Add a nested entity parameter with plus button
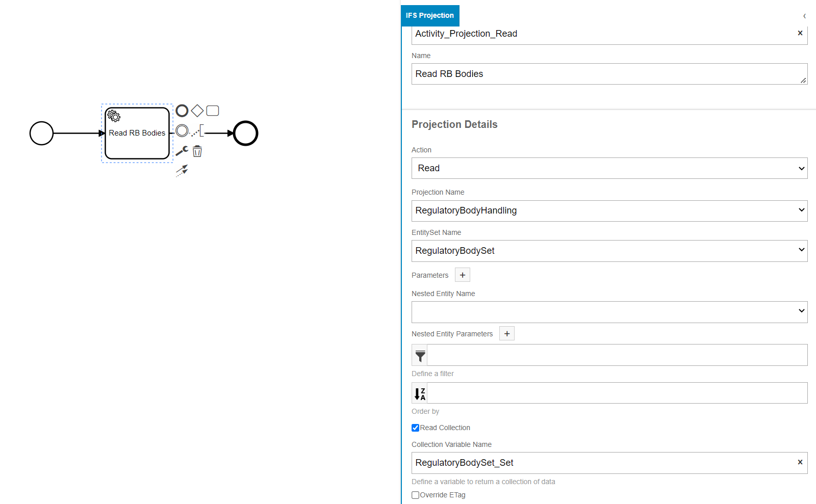Image resolution: width=816 pixels, height=504 pixels. coord(507,334)
